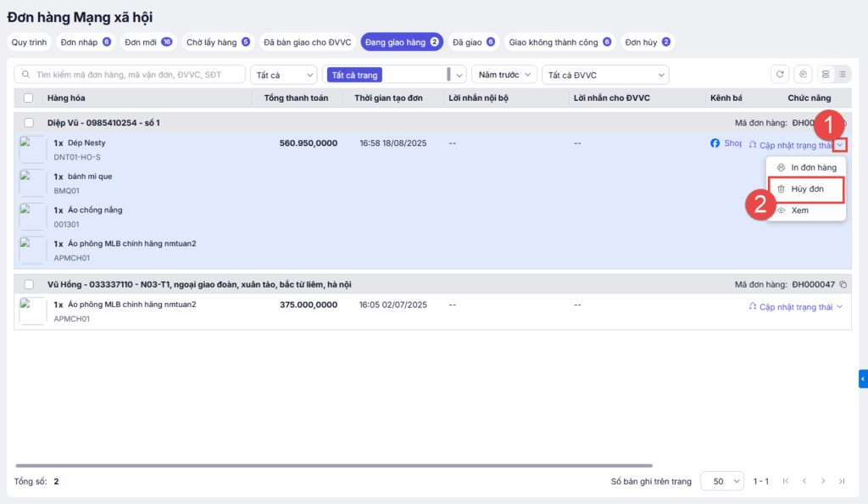Screen dimensions: 868x504
Task: Click the refresh icon in toolbar
Action: [780, 74]
